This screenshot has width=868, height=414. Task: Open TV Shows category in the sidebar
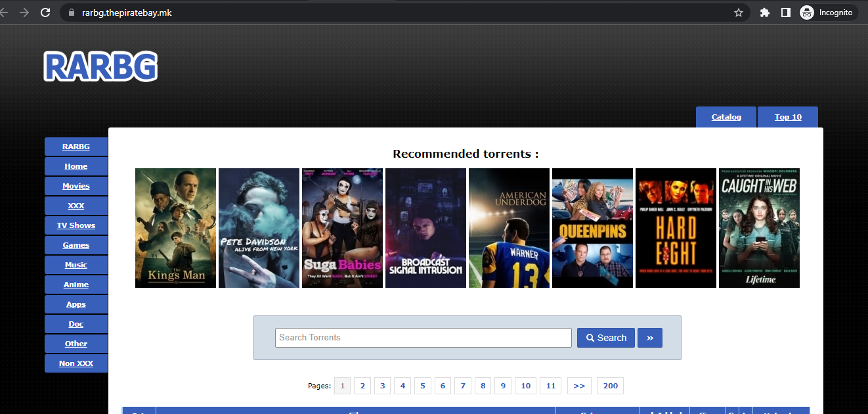coord(76,225)
